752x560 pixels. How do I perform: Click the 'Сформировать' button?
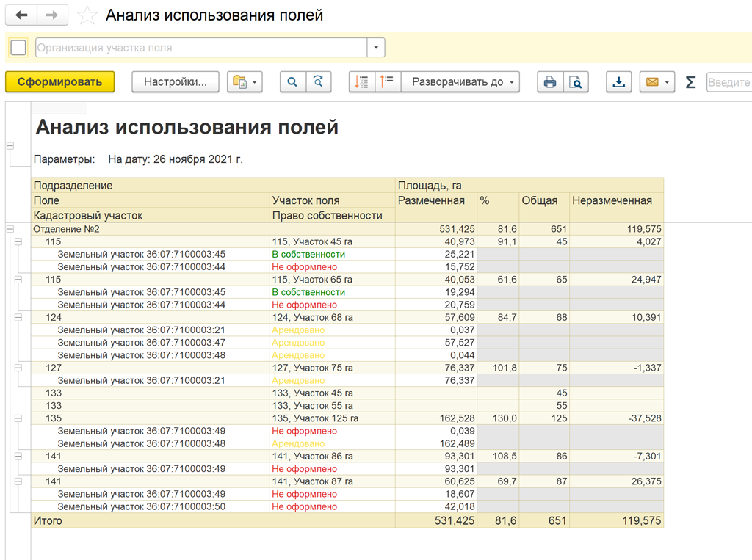pyautogui.click(x=59, y=82)
